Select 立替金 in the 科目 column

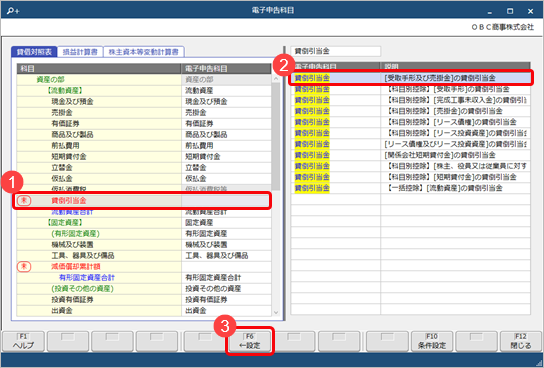[x=62, y=168]
